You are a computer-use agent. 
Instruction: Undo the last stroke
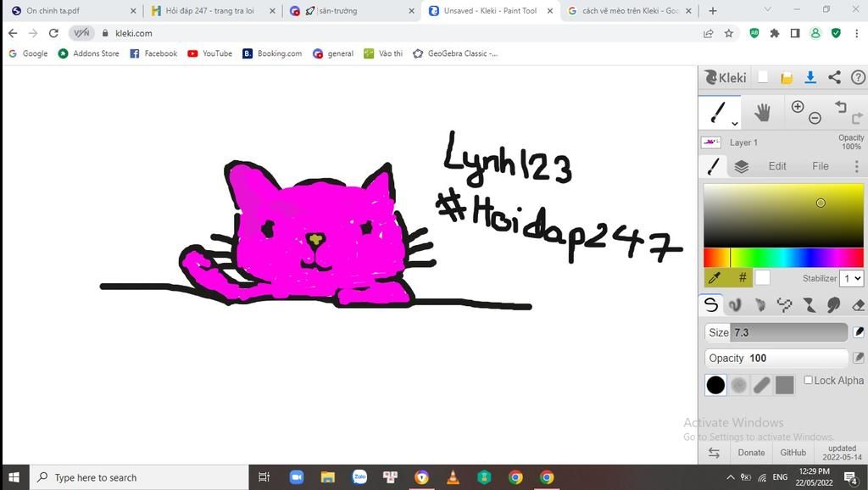tap(841, 106)
